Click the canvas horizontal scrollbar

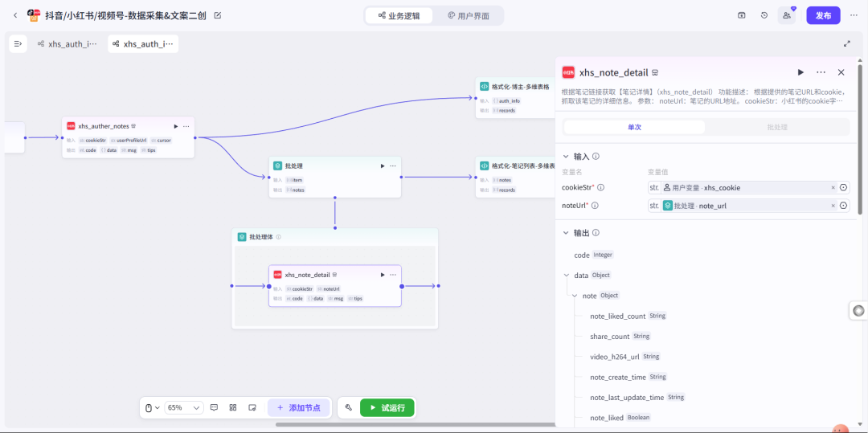[x=416, y=425]
